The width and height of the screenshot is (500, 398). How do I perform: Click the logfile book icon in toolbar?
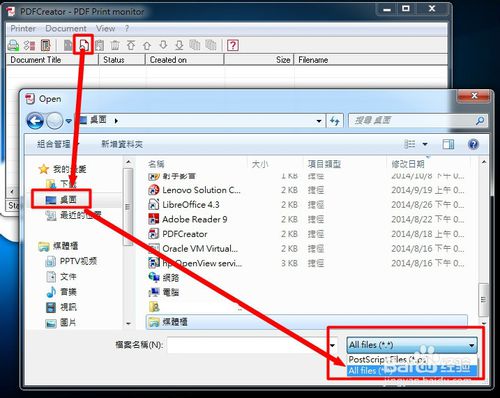tap(45, 45)
